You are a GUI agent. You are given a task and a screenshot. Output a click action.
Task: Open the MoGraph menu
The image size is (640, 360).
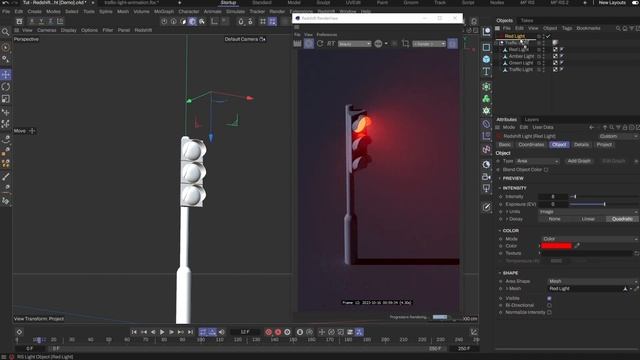pos(164,11)
